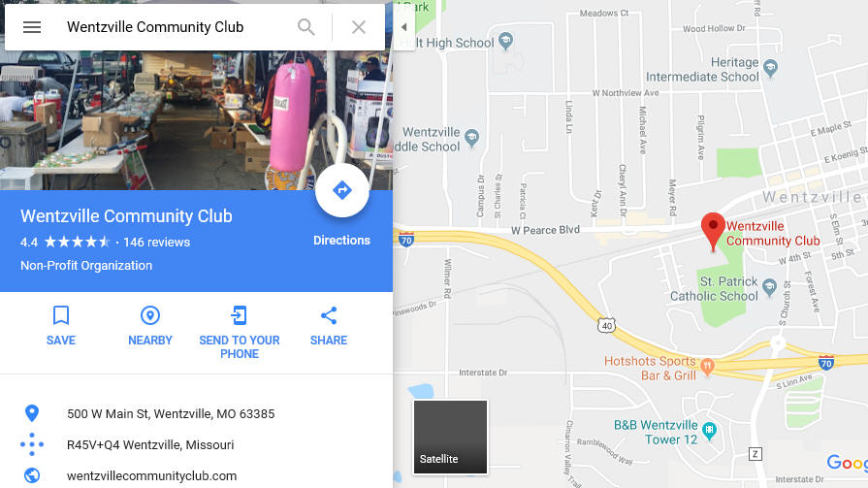Select Hotshots Sports Bar & Grill marker
The height and width of the screenshot is (488, 868).
[707, 365]
